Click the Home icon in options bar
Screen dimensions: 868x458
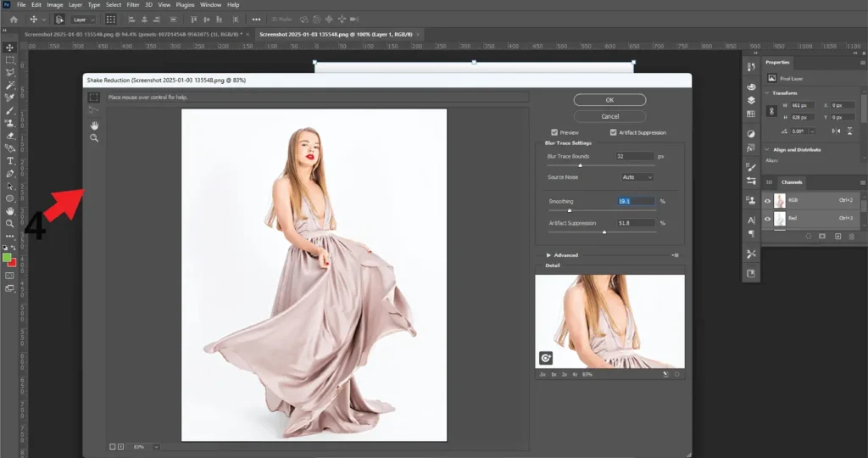(14, 19)
